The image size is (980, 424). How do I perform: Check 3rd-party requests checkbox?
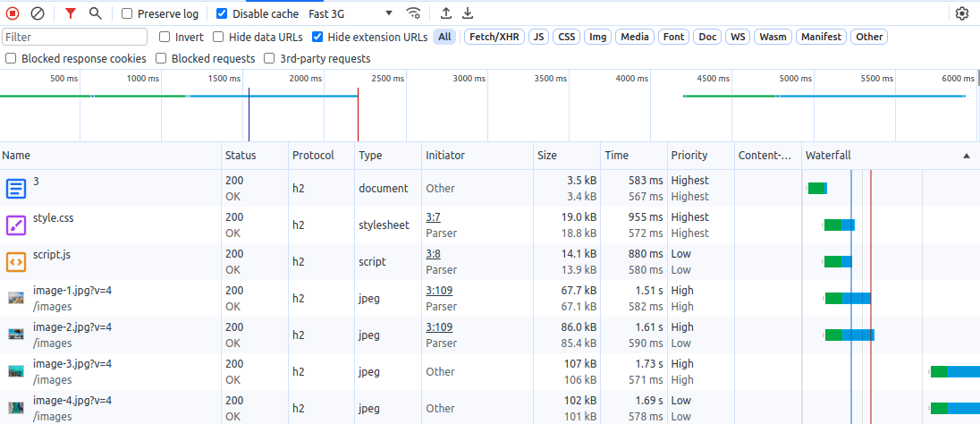tap(269, 59)
